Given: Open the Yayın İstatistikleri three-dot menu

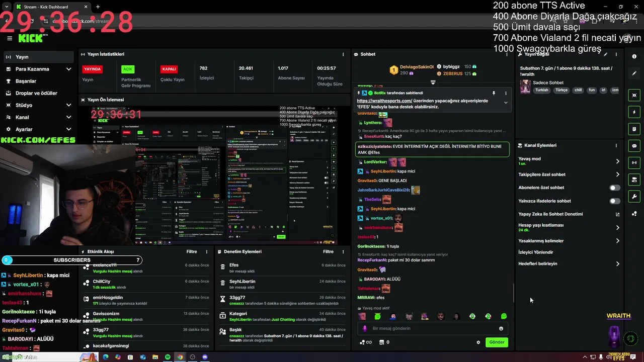Looking at the screenshot, I should click(x=343, y=54).
